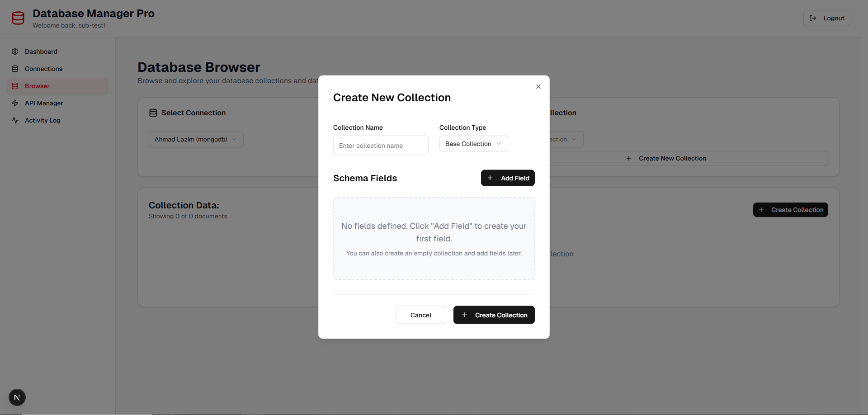Click the Schema Fields heading
The width and height of the screenshot is (868, 415).
point(365,178)
